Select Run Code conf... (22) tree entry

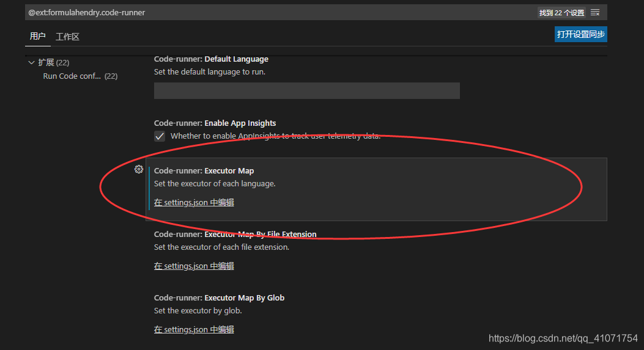[x=80, y=76]
